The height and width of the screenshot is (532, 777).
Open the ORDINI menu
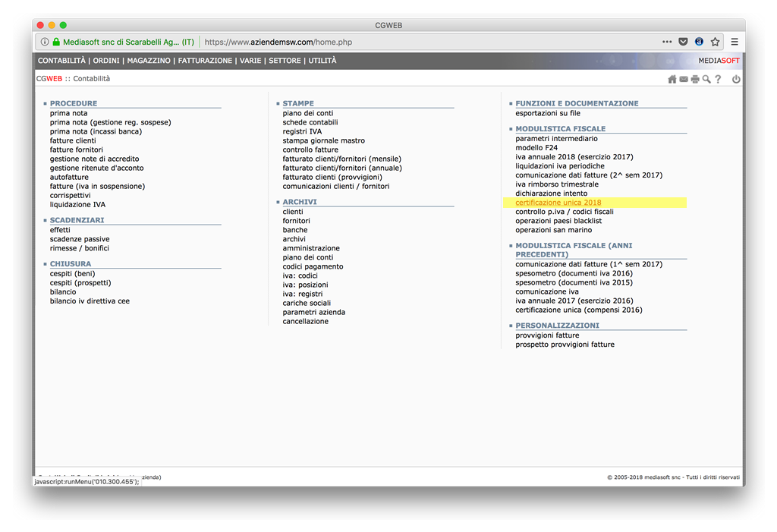[106, 61]
